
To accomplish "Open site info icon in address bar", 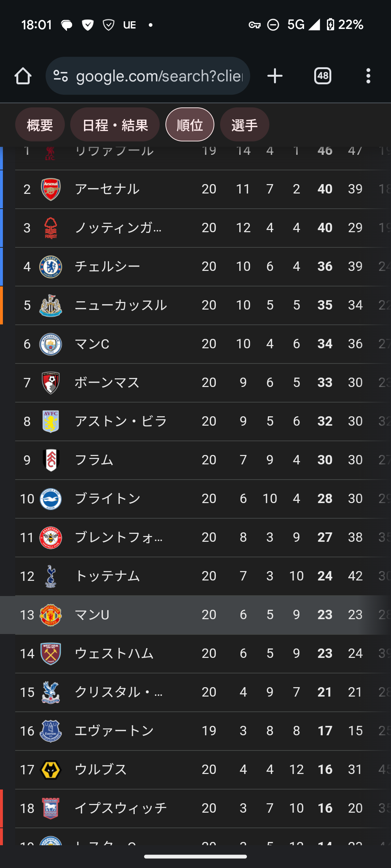I will 60,76.
